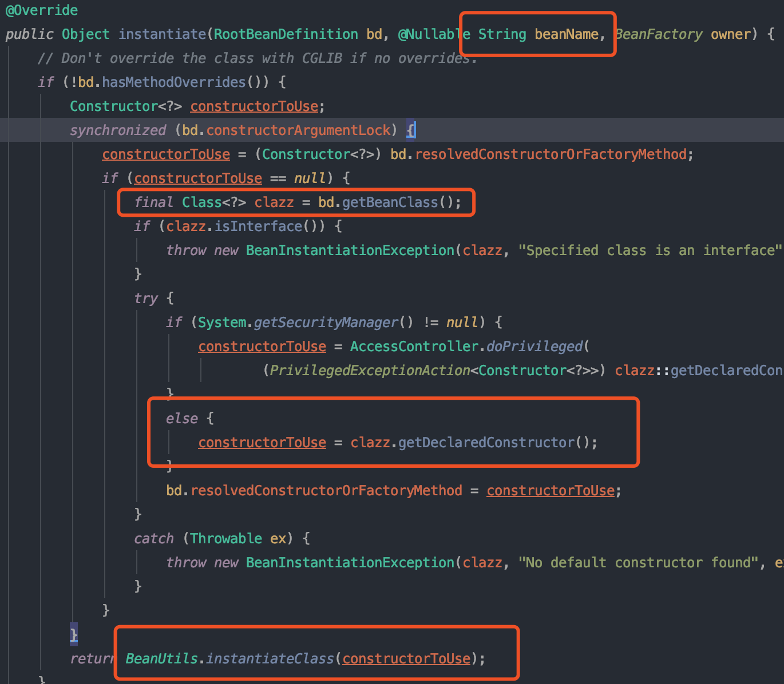The height and width of the screenshot is (684, 784).
Task: Click the 'AccessController' class name
Action: pyautogui.click(x=414, y=347)
